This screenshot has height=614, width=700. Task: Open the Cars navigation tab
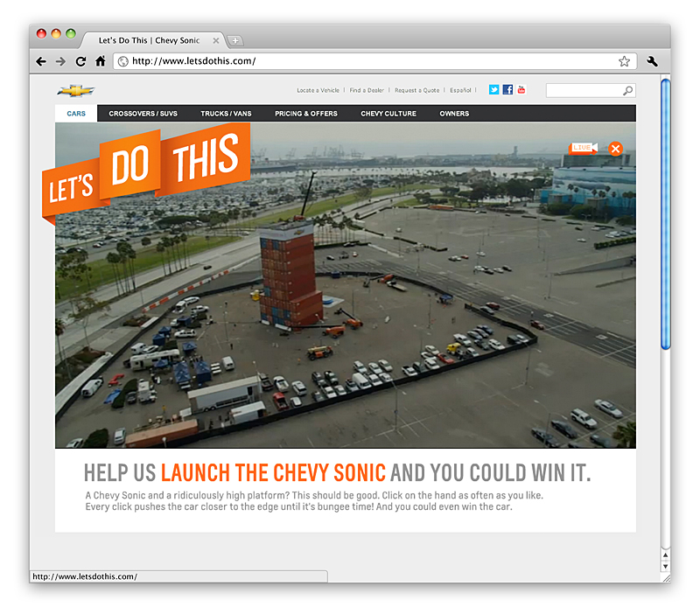pos(76,114)
